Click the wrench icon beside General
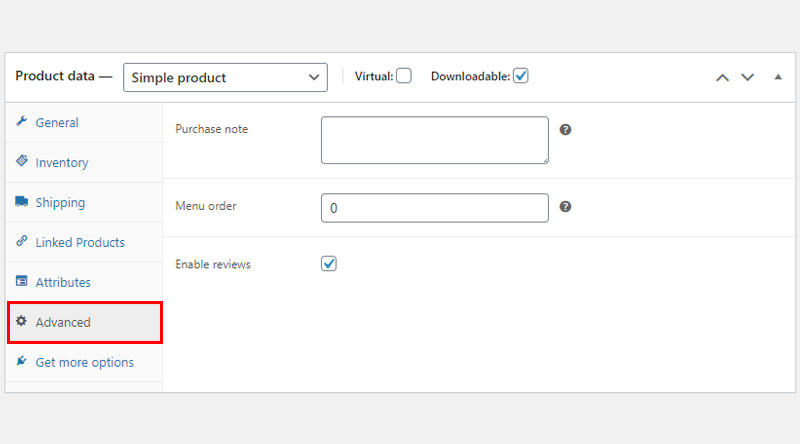The image size is (800, 444). 21,121
